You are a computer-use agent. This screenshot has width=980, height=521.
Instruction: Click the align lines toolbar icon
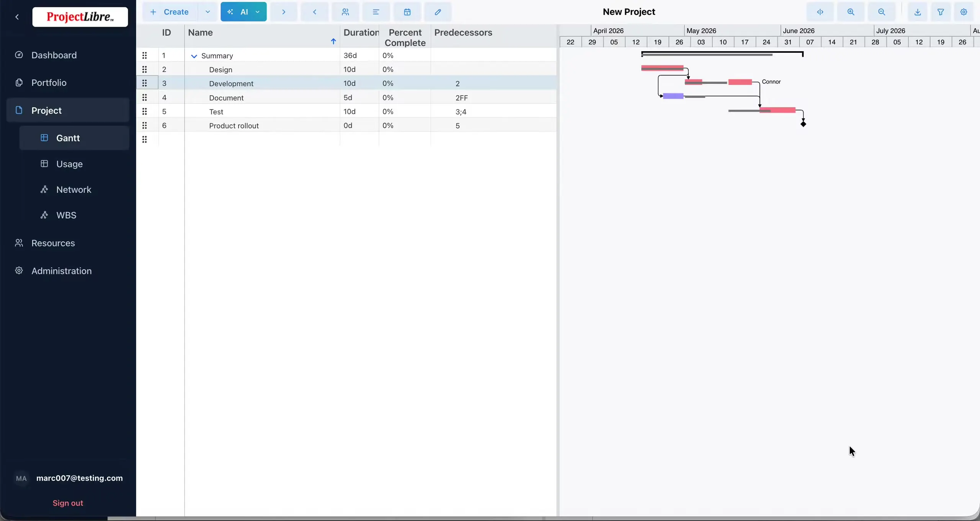pyautogui.click(x=376, y=12)
